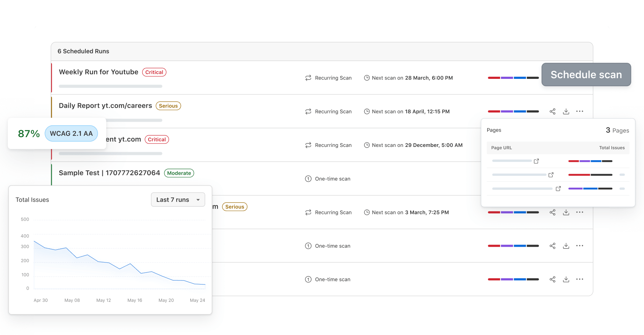Screen dimensions: 644x335
Task: Open second page URL external link icon
Action: (x=551, y=175)
